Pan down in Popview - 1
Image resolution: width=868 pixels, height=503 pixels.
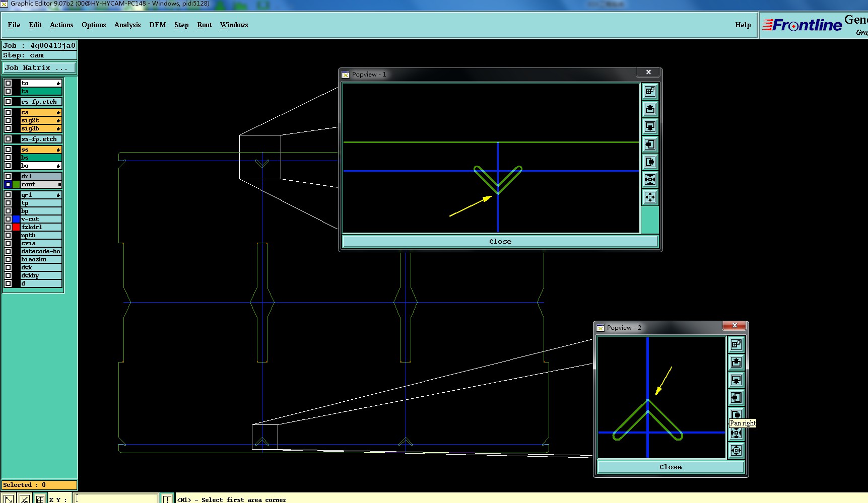(x=650, y=126)
